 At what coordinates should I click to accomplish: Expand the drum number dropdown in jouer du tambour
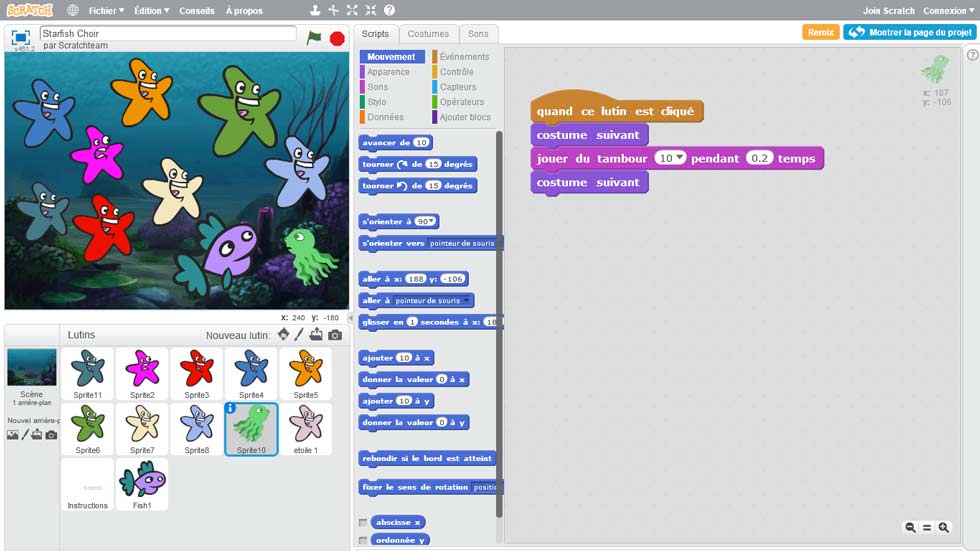680,159
